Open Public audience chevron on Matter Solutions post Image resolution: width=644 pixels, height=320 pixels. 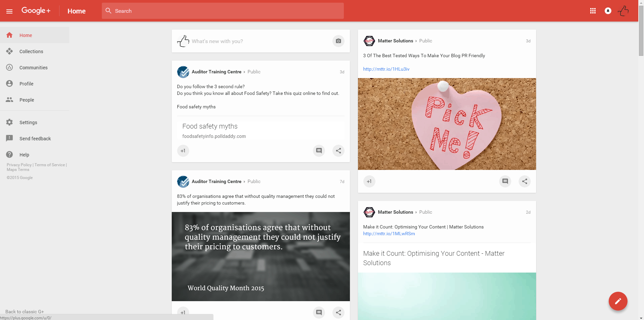tap(416, 41)
